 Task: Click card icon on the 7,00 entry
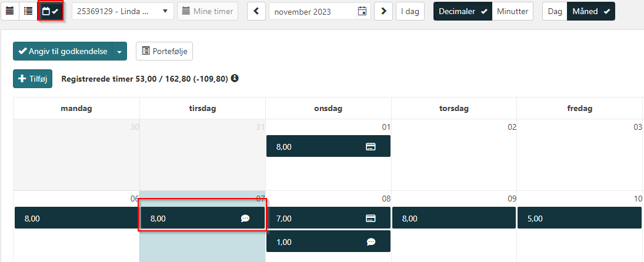[371, 219]
